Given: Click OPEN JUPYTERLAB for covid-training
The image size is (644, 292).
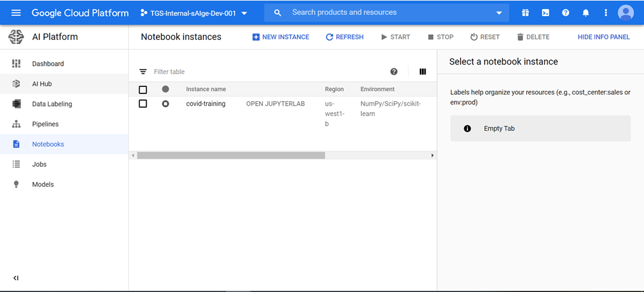Looking at the screenshot, I should coord(276,104).
